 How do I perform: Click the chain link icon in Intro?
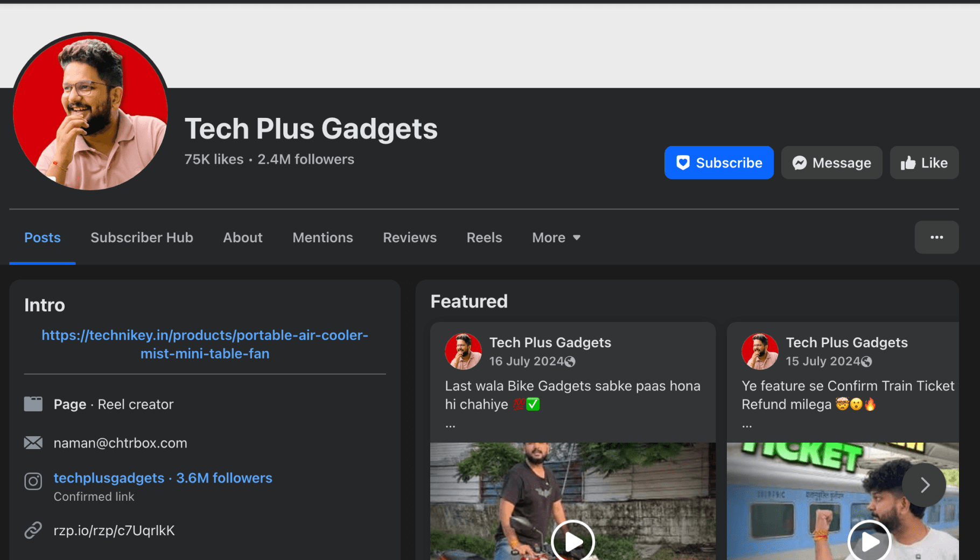tap(33, 530)
